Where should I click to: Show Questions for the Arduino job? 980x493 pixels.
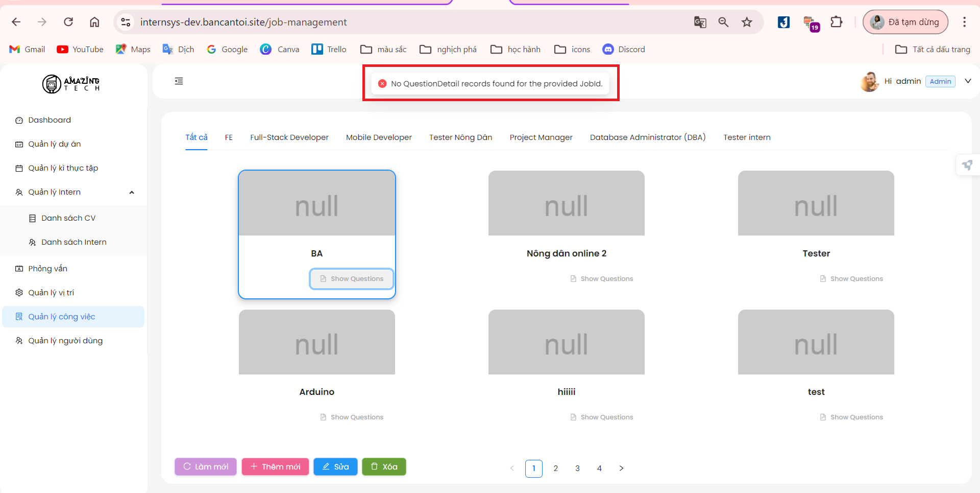tap(352, 417)
